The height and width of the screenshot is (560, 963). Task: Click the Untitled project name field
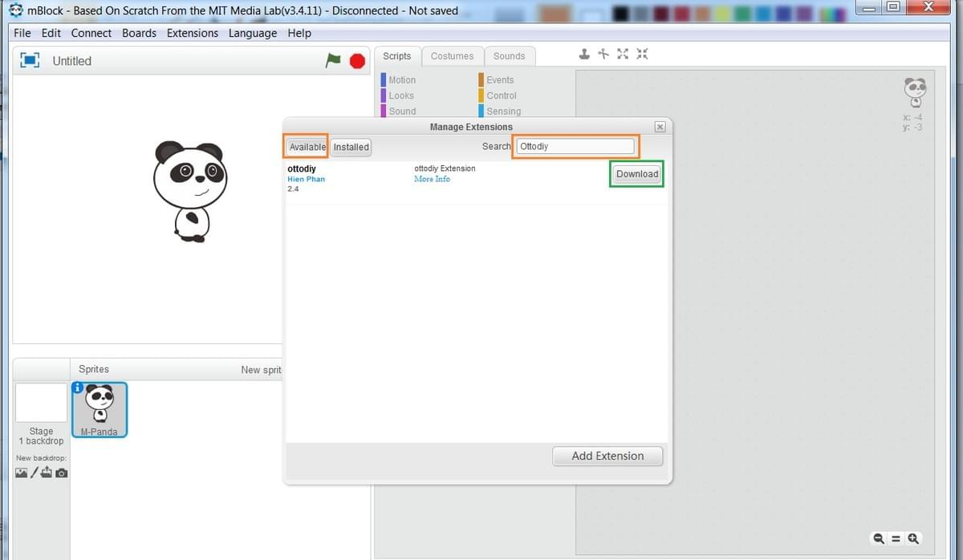pos(72,61)
